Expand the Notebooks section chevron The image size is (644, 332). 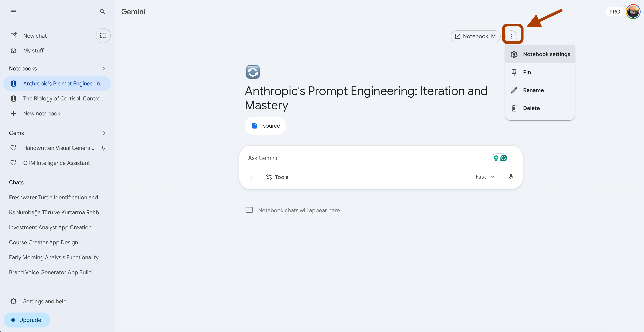pyautogui.click(x=104, y=69)
